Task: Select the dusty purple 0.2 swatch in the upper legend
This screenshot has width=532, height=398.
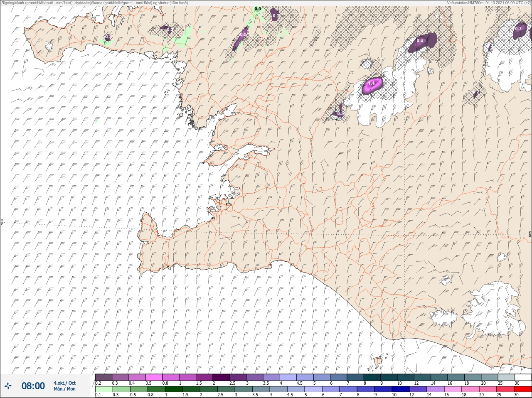Action: [104, 377]
